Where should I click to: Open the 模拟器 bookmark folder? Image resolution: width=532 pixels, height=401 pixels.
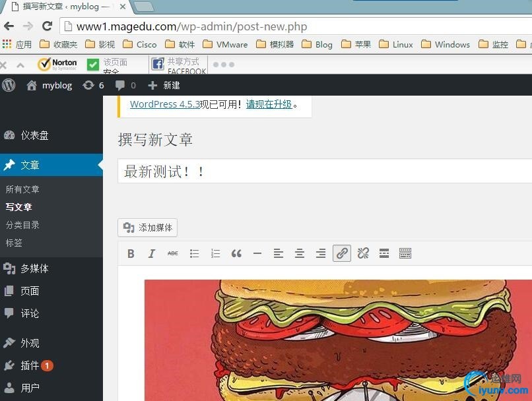pos(275,44)
